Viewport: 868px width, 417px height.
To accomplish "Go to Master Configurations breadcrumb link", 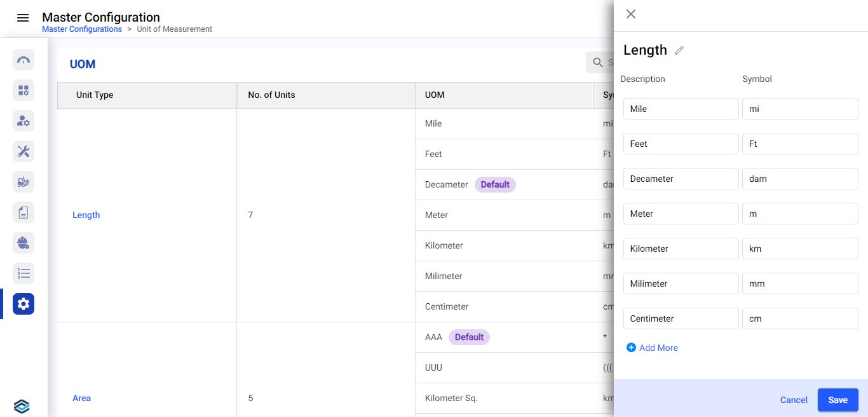I will point(82,29).
